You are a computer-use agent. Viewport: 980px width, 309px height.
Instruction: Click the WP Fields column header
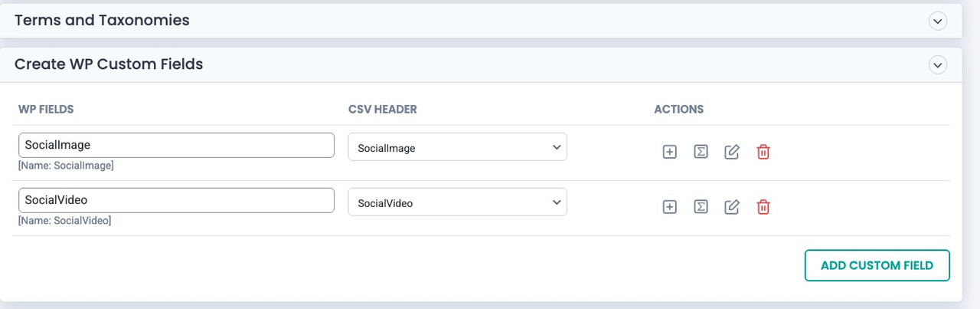46,110
